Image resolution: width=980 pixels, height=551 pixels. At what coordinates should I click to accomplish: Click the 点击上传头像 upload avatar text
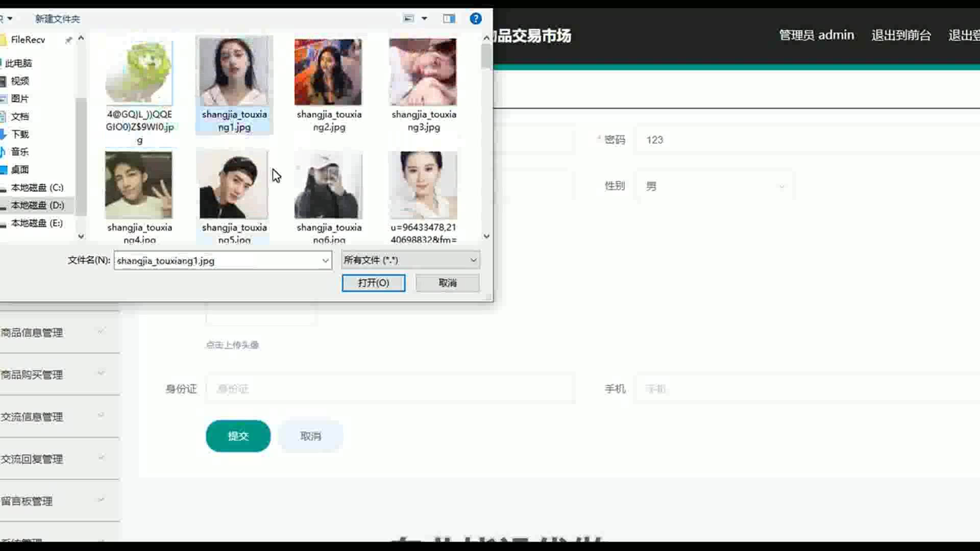232,345
